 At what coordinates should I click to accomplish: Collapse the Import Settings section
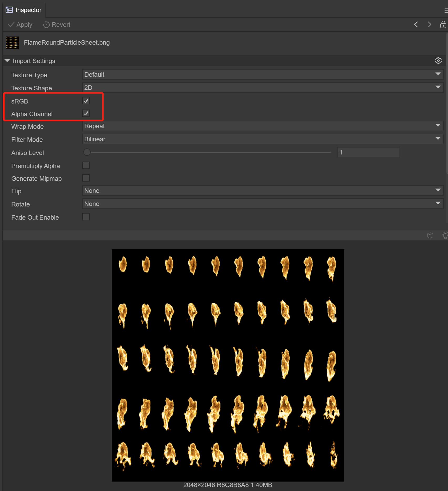tap(7, 61)
